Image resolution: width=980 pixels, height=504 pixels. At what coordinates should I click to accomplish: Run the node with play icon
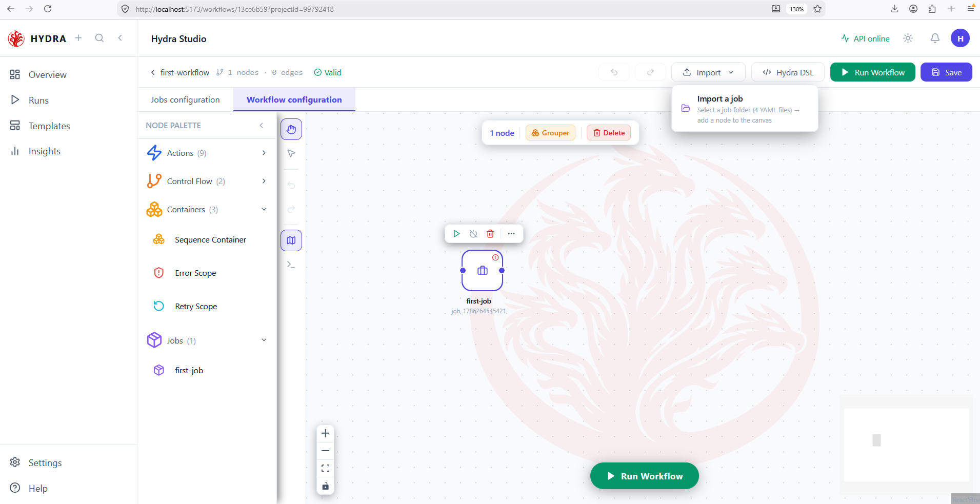(x=456, y=234)
